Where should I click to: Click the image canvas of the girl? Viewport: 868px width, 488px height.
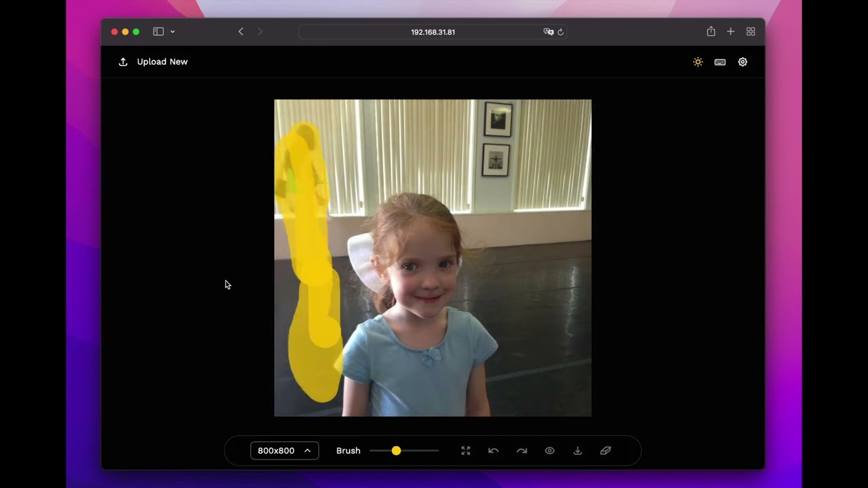(433, 258)
